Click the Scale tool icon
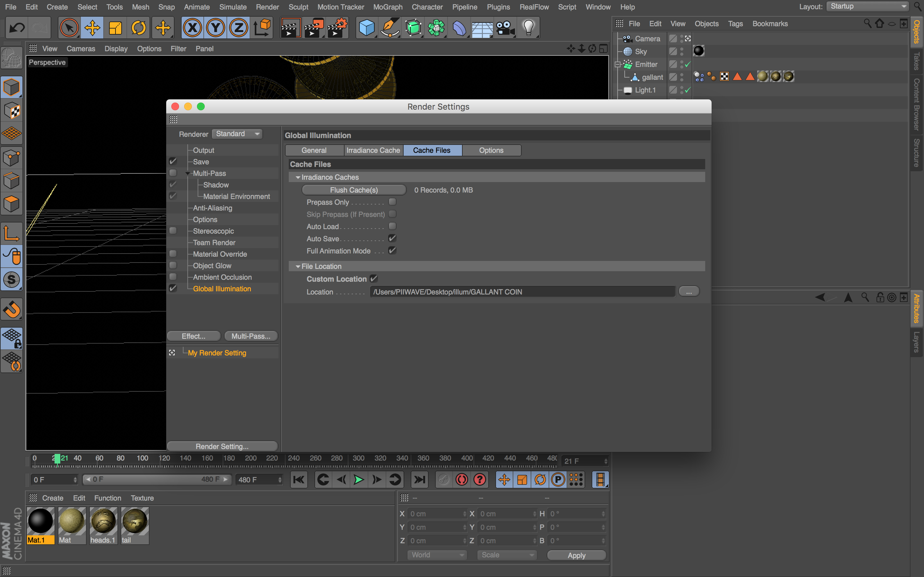This screenshot has width=924, height=577. (x=115, y=28)
